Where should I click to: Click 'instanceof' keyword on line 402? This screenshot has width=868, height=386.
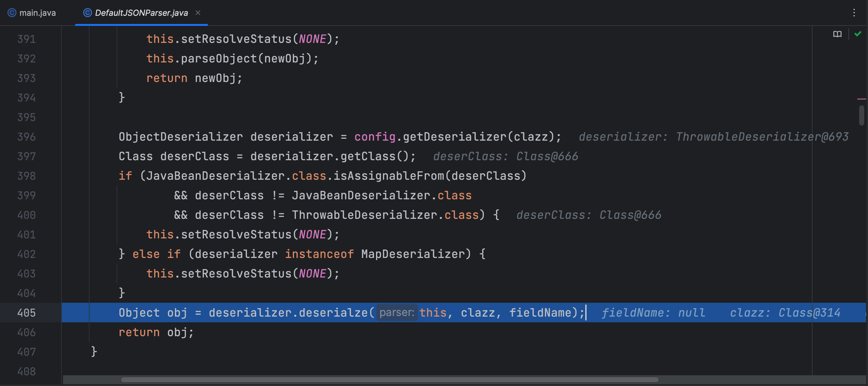click(320, 254)
